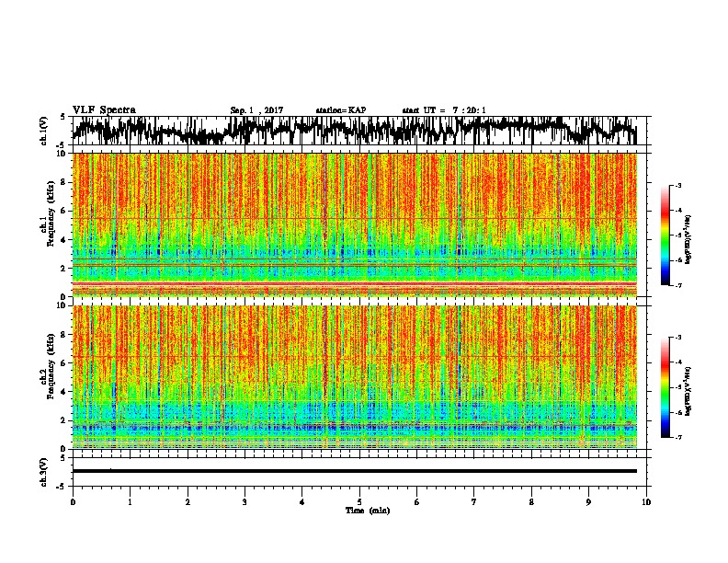Click the red horizontal band in ch.1 spectrogram

click(355, 283)
